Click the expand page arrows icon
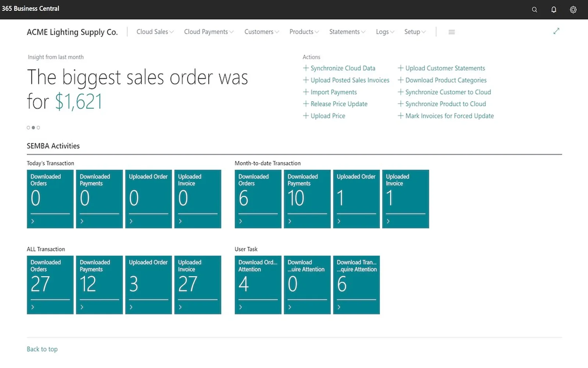Screen dimensions: 588x368 pyautogui.click(x=556, y=31)
